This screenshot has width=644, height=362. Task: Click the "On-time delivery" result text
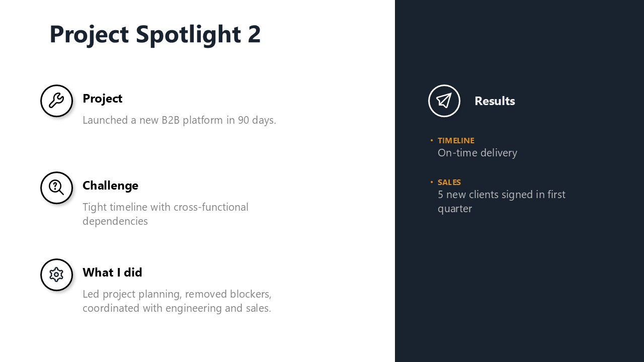tap(477, 153)
